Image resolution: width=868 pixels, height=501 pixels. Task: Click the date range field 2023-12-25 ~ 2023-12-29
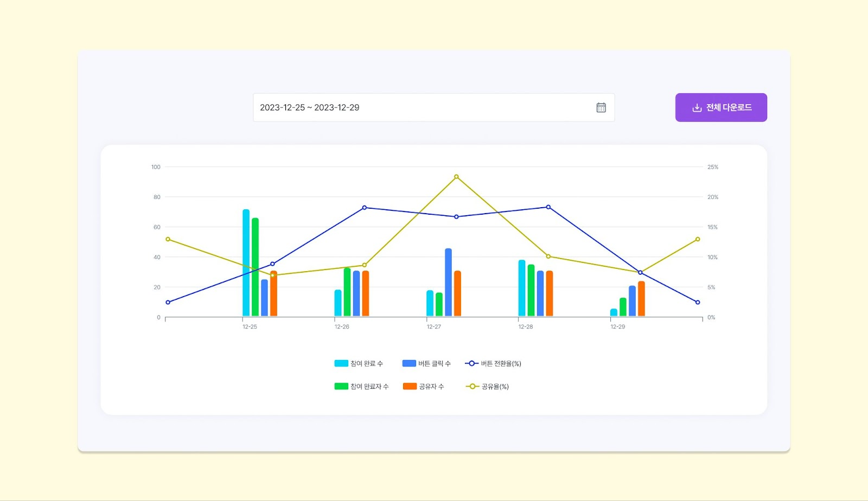point(423,107)
